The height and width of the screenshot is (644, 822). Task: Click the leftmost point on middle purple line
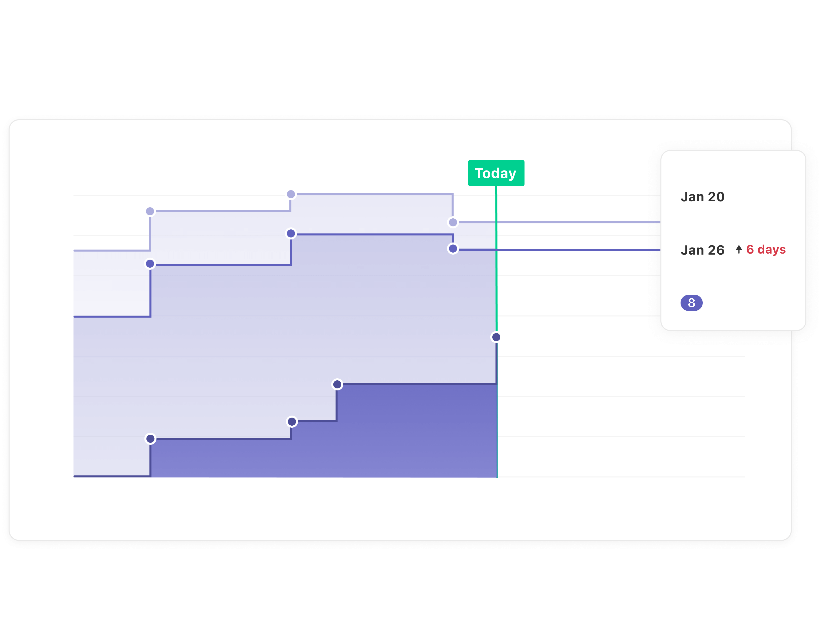(150, 264)
